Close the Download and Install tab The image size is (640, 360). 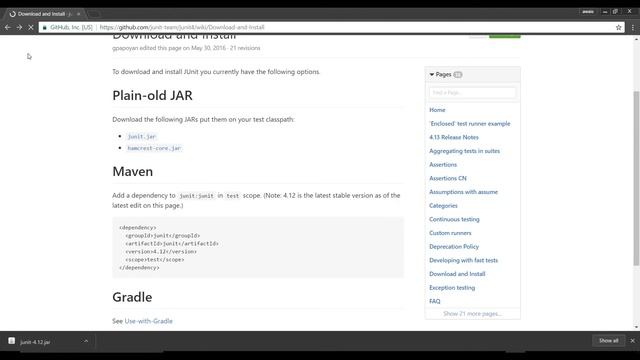pos(79,14)
